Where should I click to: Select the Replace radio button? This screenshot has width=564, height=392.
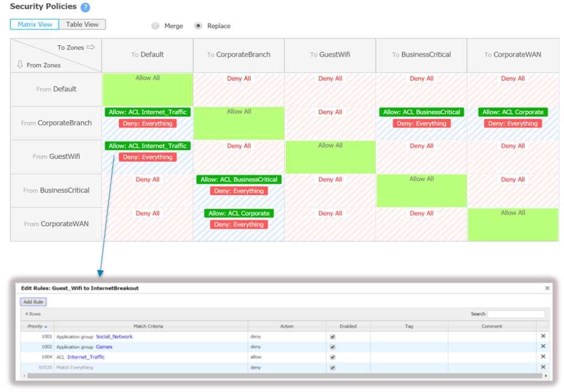pos(198,26)
